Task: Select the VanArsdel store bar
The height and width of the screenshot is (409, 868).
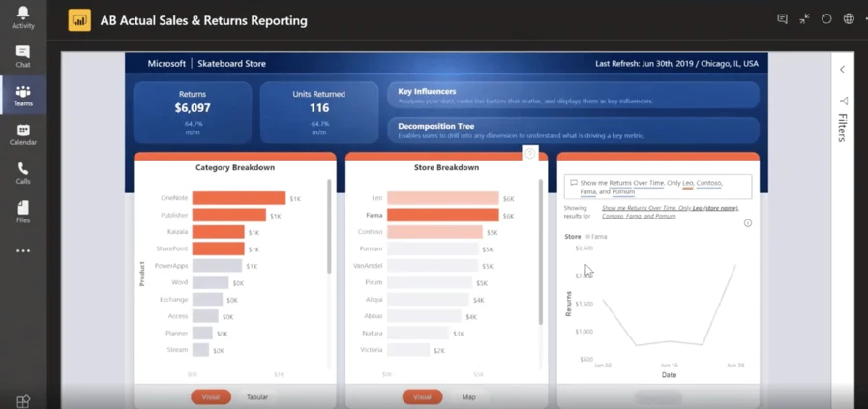Action: click(433, 266)
